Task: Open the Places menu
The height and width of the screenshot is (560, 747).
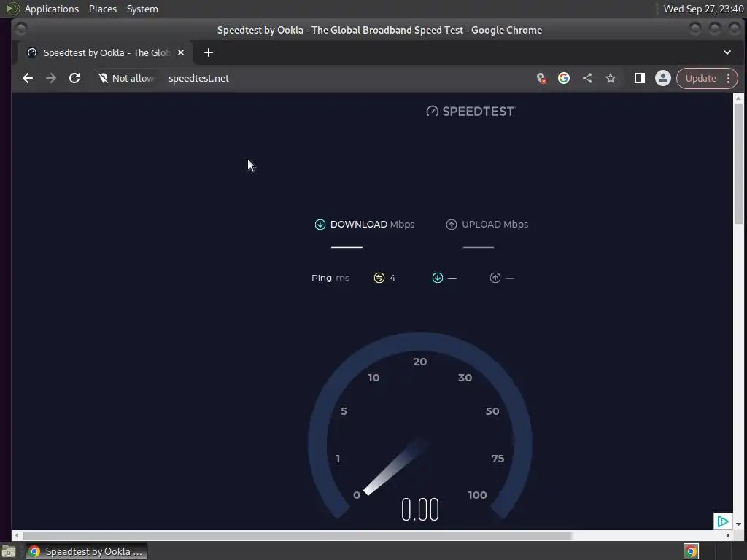Action: pos(102,9)
